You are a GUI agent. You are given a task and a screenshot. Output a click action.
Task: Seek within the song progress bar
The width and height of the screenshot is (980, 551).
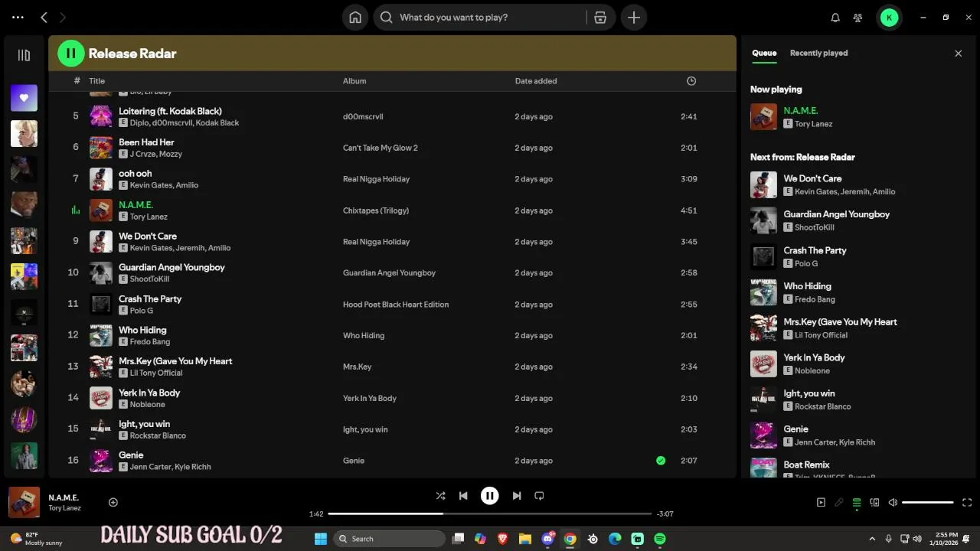point(490,514)
